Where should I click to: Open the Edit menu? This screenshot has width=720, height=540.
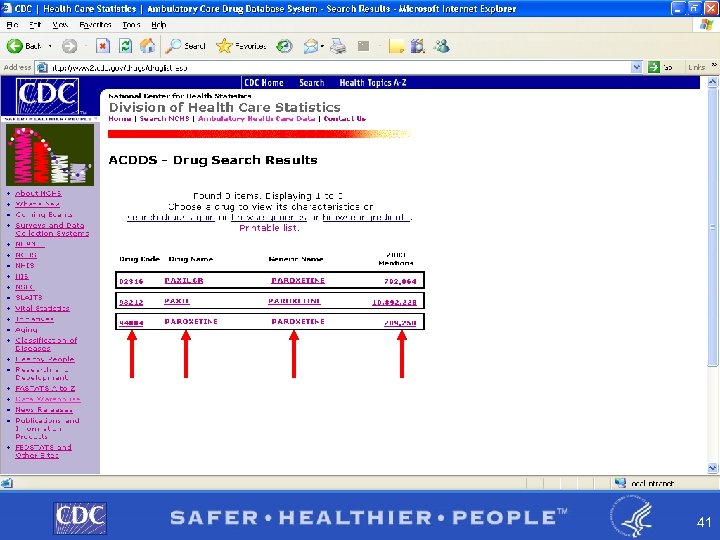[35, 25]
